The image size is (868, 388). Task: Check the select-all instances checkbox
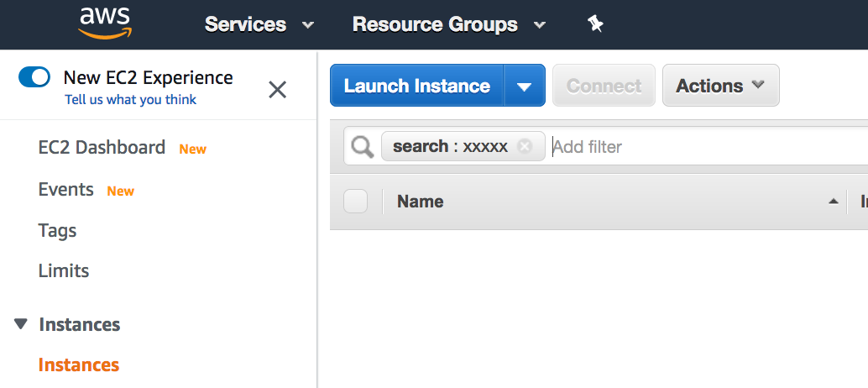(x=355, y=201)
